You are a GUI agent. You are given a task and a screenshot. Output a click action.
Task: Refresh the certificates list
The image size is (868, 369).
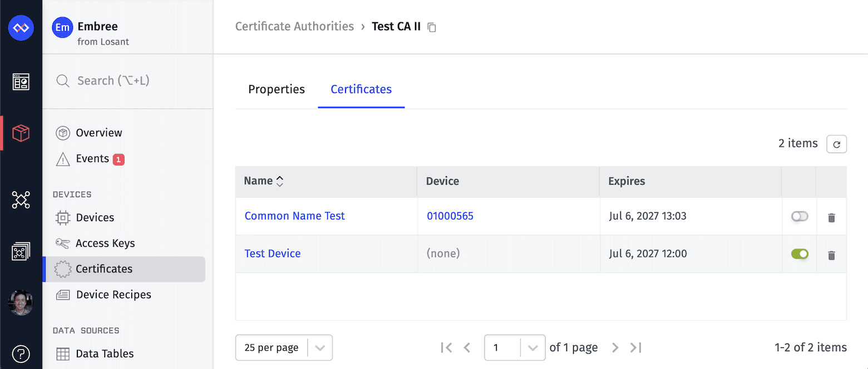pyautogui.click(x=836, y=144)
